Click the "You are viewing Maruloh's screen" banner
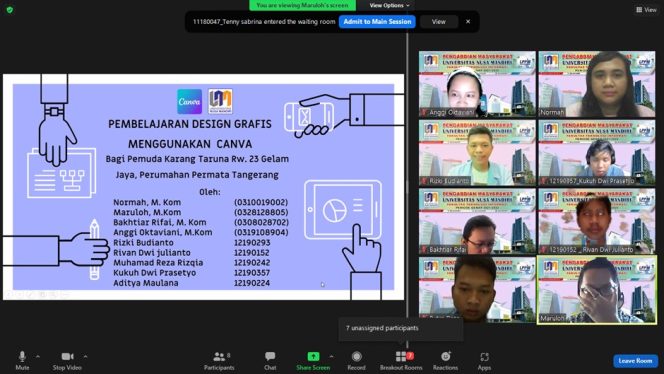The width and height of the screenshot is (664, 374). click(x=302, y=6)
